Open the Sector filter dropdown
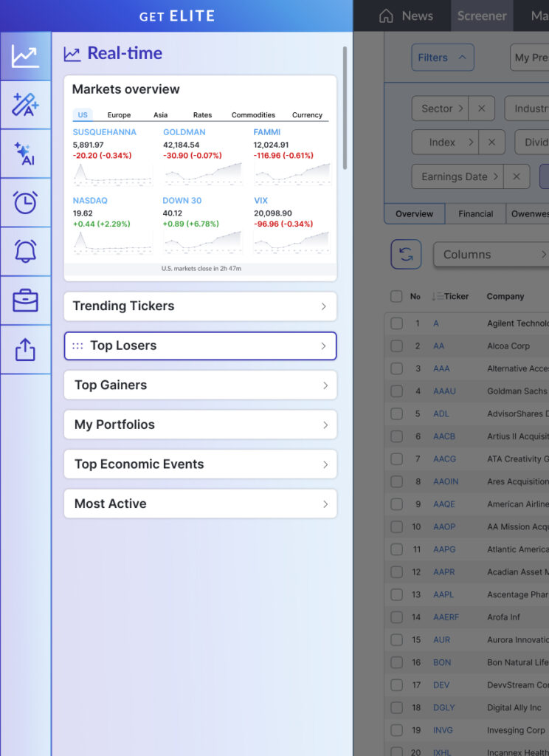The image size is (549, 756). (x=440, y=109)
